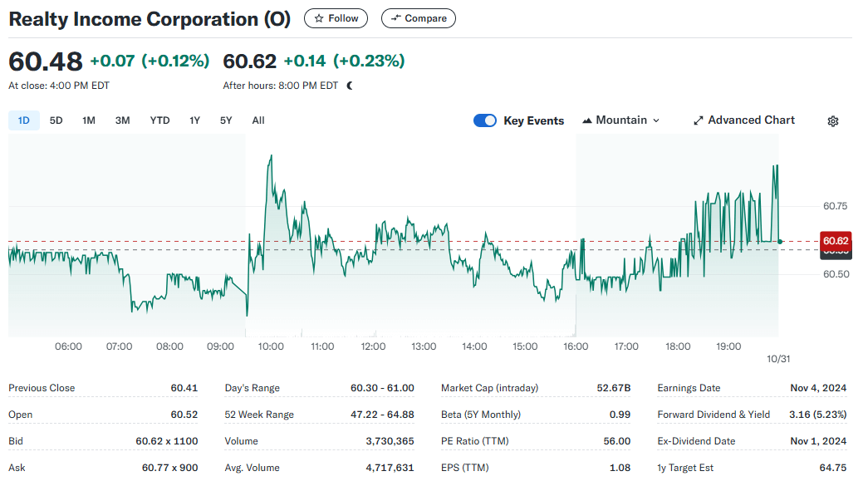Image resolution: width=868 pixels, height=486 pixels.
Task: Click Earnings Date Nov 4, 2024
Action: [818, 388]
